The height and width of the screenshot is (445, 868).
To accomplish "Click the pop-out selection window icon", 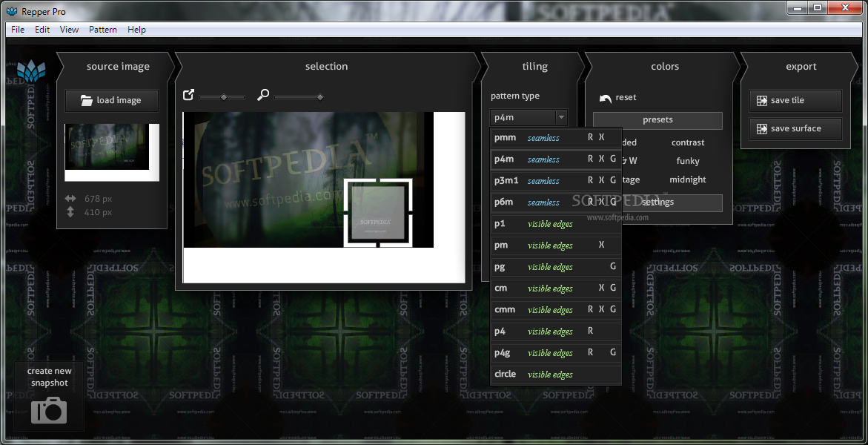I will (189, 96).
